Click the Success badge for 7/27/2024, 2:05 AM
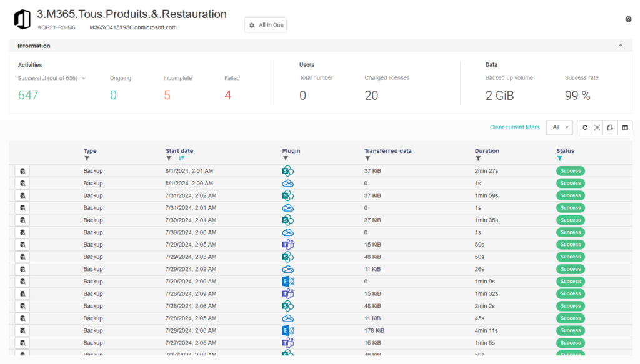 coord(571,343)
